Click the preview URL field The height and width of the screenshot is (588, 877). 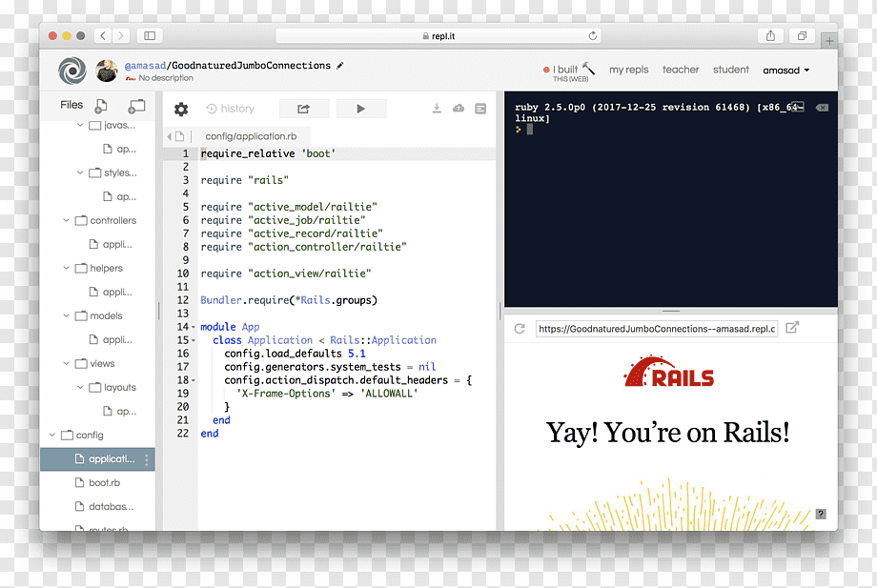[657, 329]
